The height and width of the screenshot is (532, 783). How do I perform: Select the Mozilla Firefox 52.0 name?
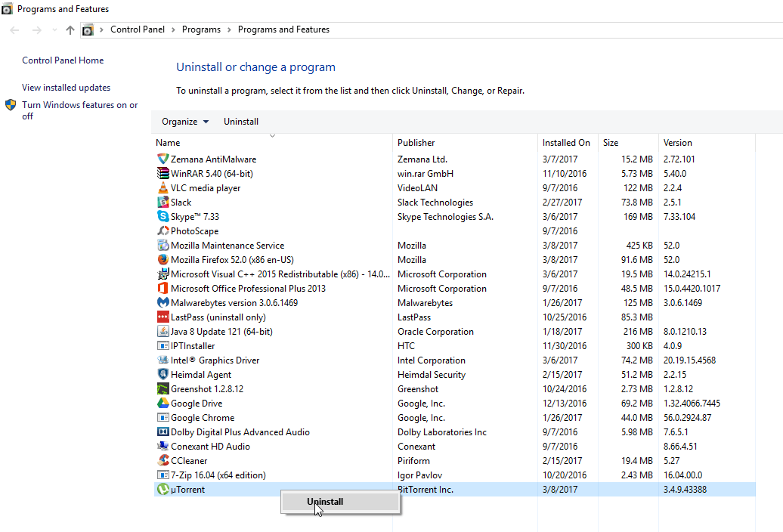coord(232,260)
